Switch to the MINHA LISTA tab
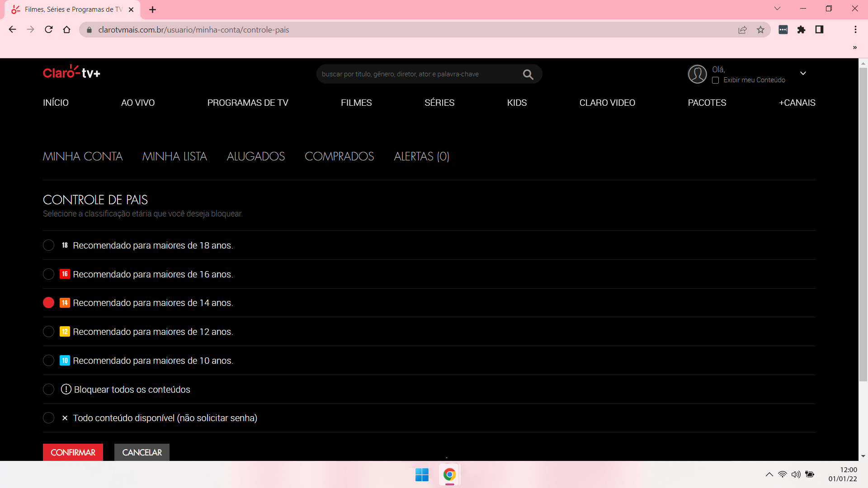The height and width of the screenshot is (488, 868). (x=175, y=156)
